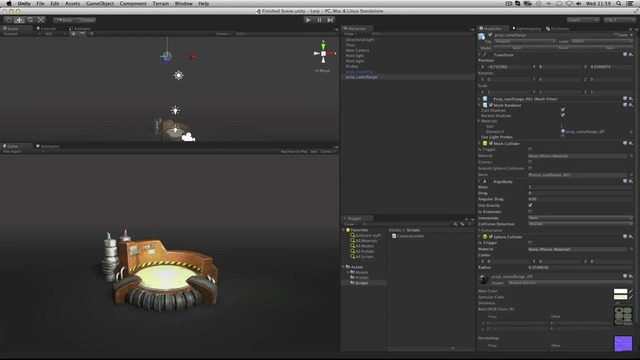Click the upper point light bulb gizmo
The height and width of the screenshot is (360, 640).
pyautogui.click(x=175, y=110)
